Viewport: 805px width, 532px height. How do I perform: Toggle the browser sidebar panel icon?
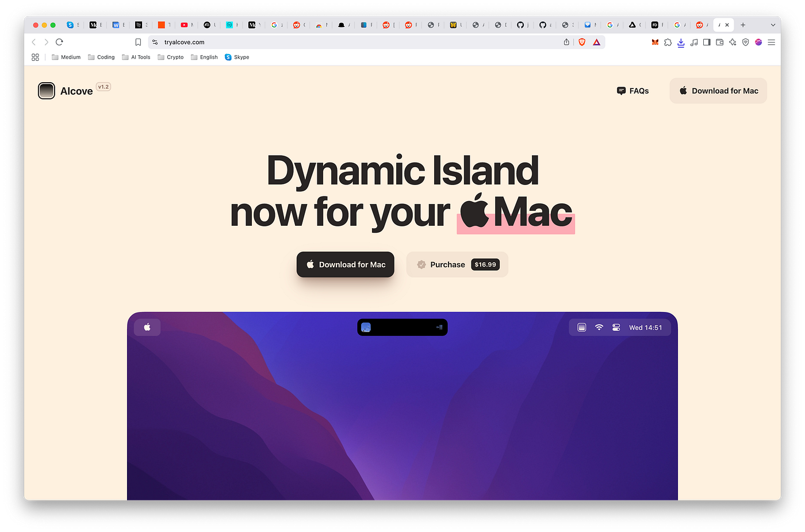tap(707, 42)
